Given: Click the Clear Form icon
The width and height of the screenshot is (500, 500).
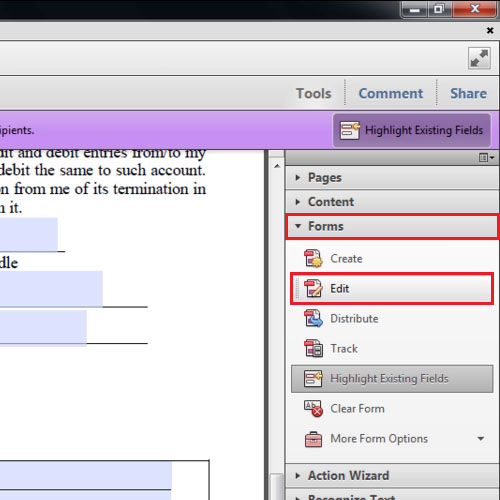Looking at the screenshot, I should tap(313, 409).
